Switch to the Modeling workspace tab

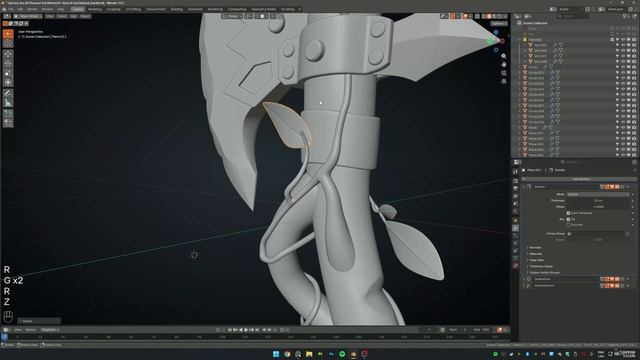(x=95, y=9)
